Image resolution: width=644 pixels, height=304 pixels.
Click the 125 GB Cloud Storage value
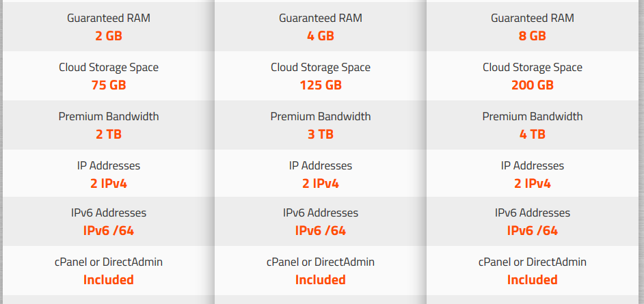click(321, 85)
